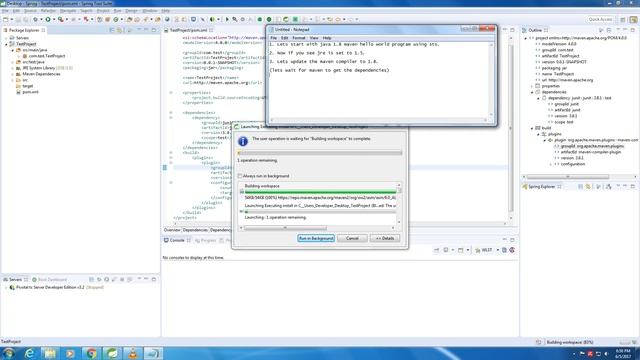Image resolution: width=640 pixels, height=360 pixels.
Task: Collapse the src/main/java folder
Action: 12,50
